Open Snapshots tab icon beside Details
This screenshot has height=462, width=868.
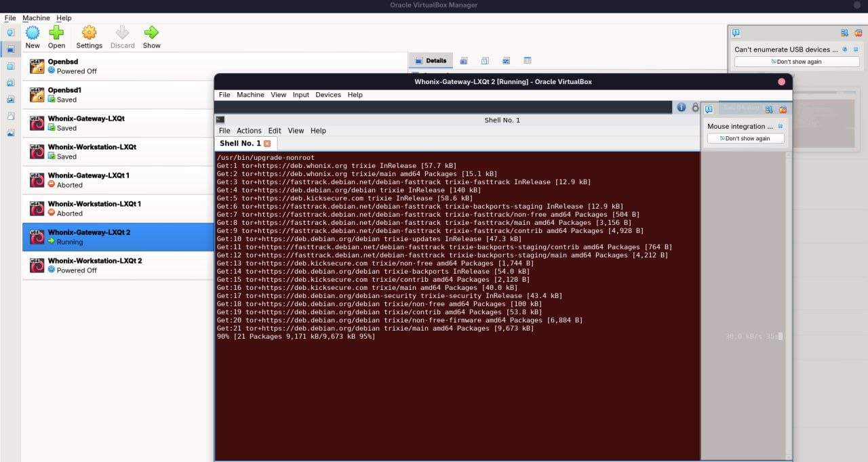pos(464,60)
